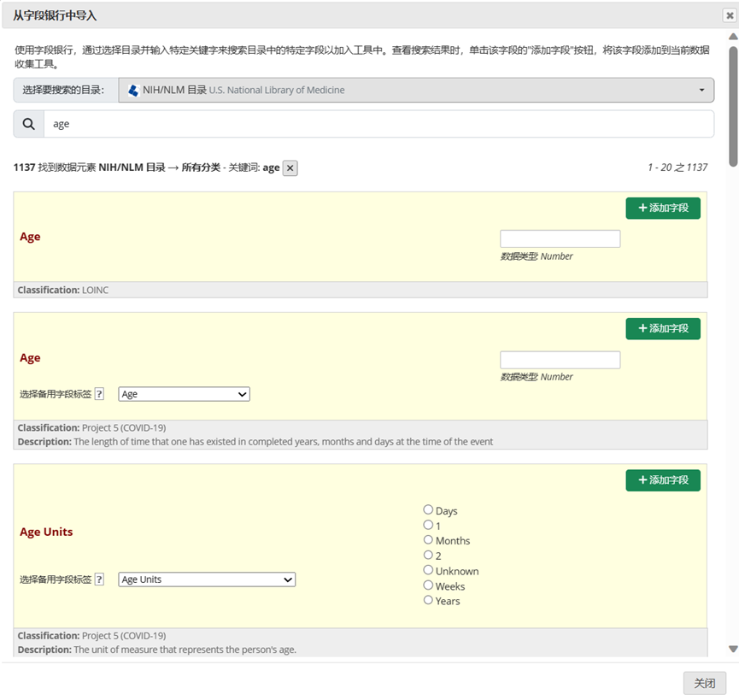The width and height of the screenshot is (739, 700).
Task: Add the Age Units field
Action: (663, 480)
